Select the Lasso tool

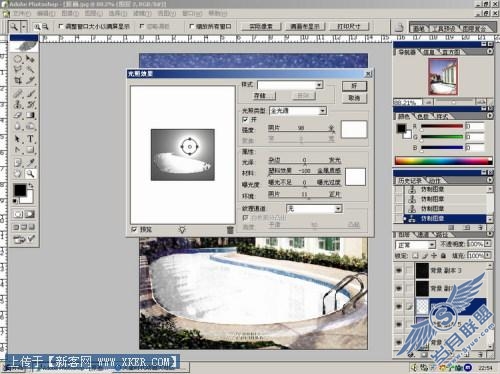click(x=18, y=69)
